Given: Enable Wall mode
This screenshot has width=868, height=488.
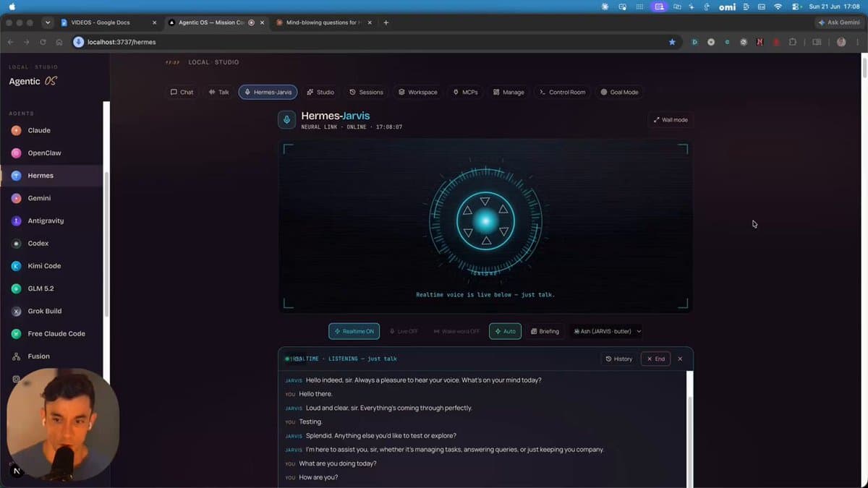Looking at the screenshot, I should [671, 120].
